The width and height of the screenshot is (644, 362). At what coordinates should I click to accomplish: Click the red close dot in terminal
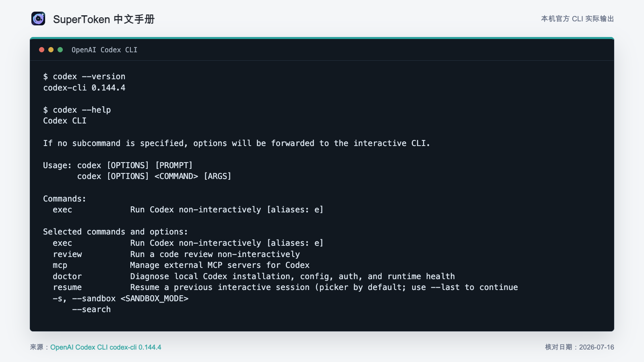(41, 50)
